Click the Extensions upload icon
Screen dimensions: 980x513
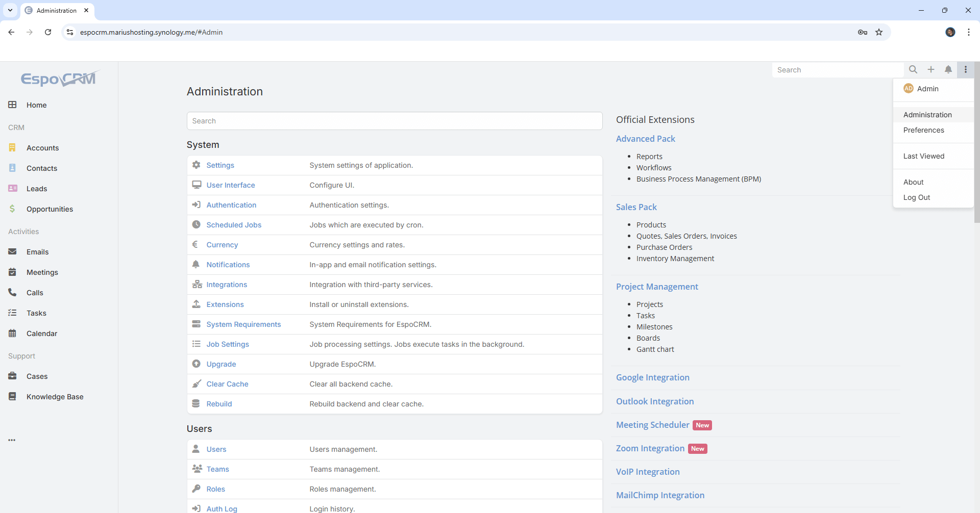pos(196,304)
